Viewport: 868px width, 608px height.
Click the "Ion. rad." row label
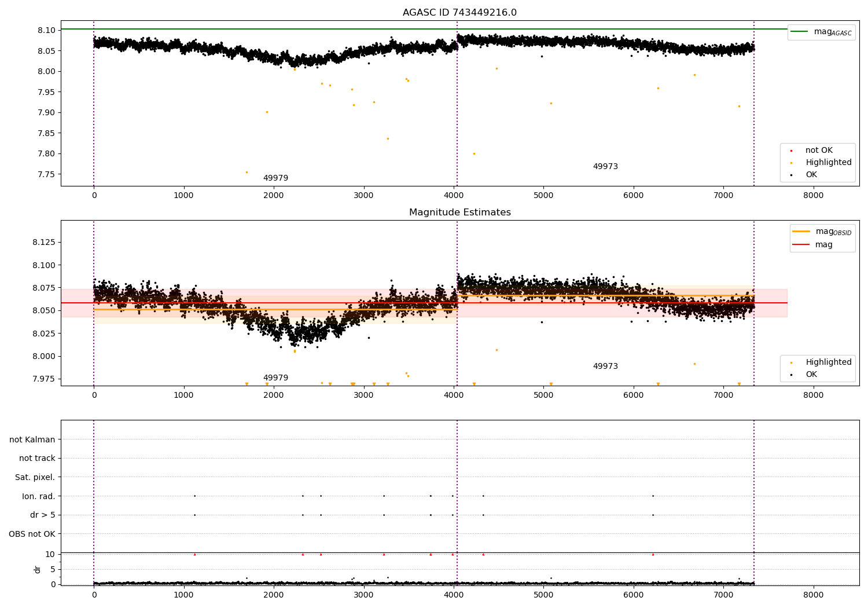point(39,496)
